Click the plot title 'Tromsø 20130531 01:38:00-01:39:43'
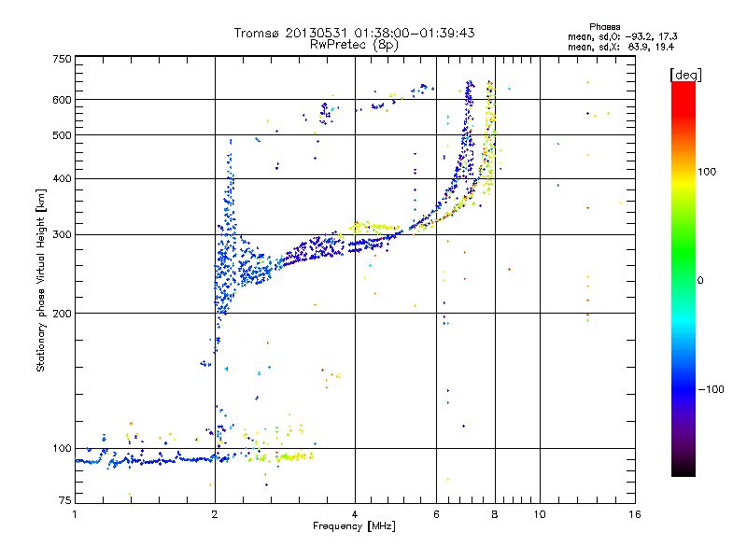 click(x=354, y=33)
